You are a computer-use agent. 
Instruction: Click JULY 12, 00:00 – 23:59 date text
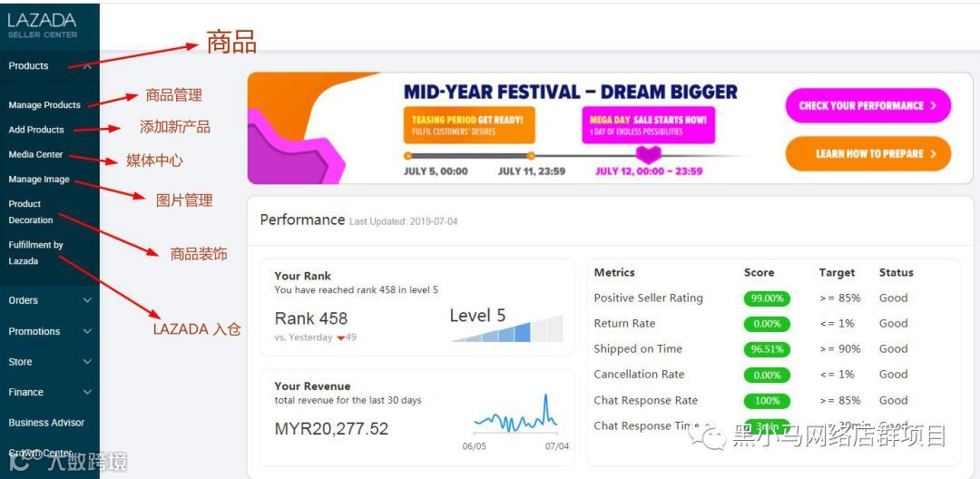(x=648, y=171)
